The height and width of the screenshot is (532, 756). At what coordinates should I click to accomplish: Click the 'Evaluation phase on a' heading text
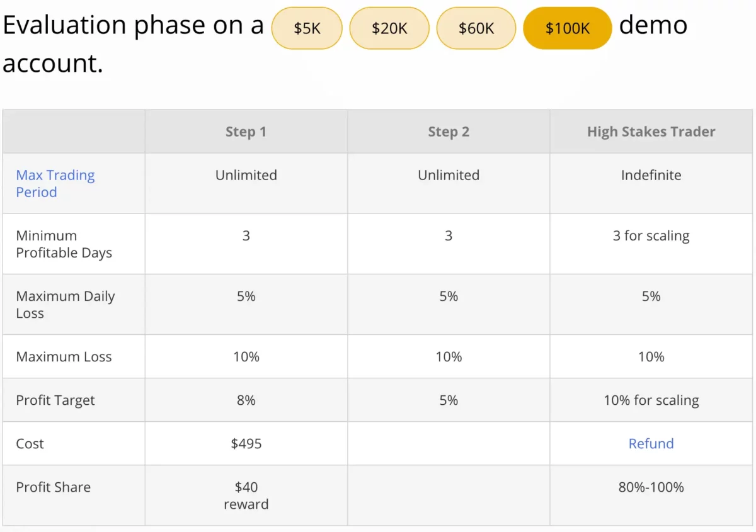tap(133, 26)
